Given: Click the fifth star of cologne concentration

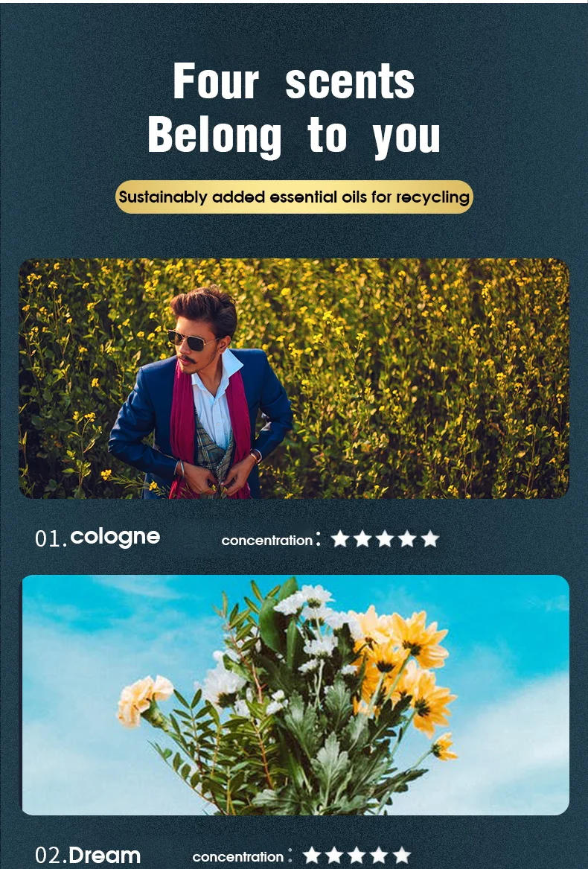Looking at the screenshot, I should click(429, 538).
